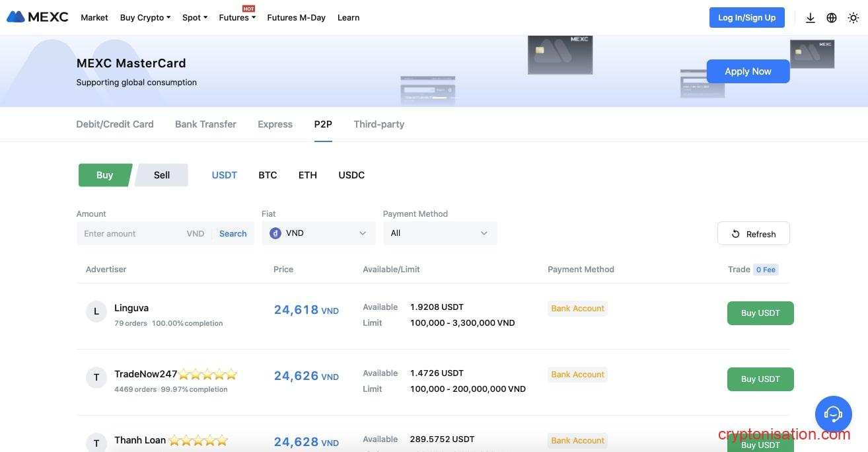The image size is (868, 452).
Task: Open the Payment Method dropdown showing All
Action: tap(439, 233)
